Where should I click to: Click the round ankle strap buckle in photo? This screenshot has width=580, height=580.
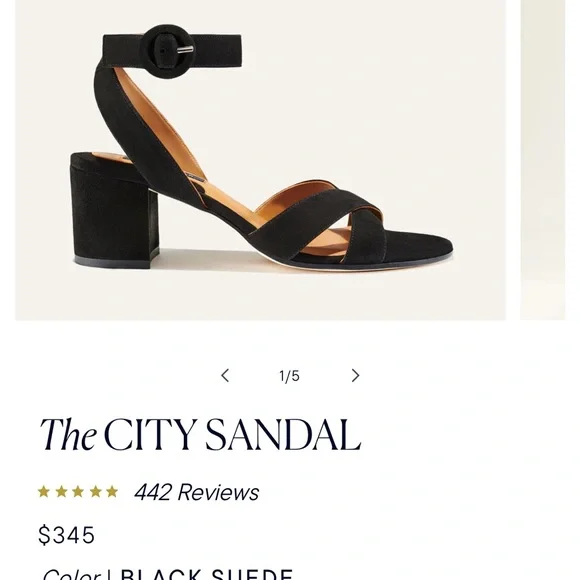tap(167, 51)
